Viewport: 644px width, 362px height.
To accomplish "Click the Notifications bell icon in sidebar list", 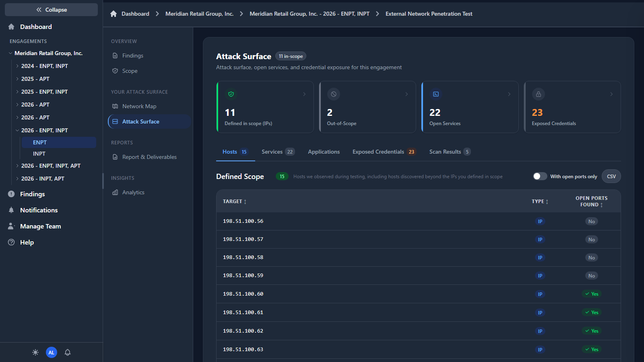I will 11,210.
